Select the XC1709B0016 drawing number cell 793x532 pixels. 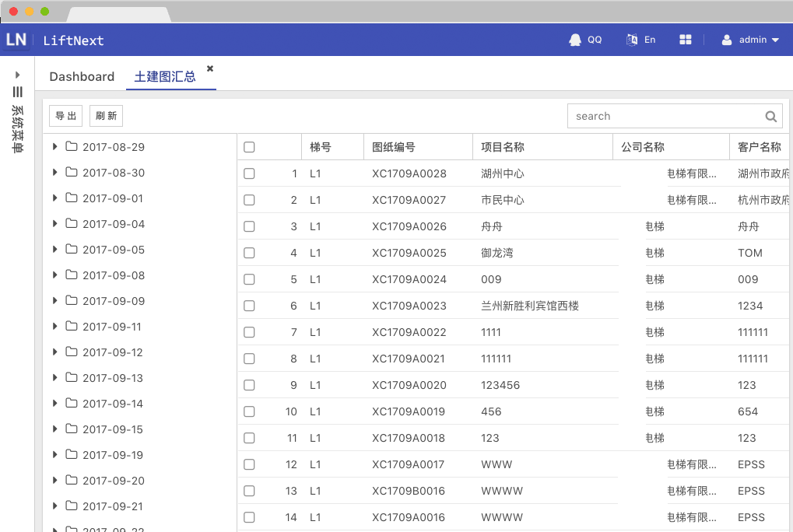tap(409, 491)
